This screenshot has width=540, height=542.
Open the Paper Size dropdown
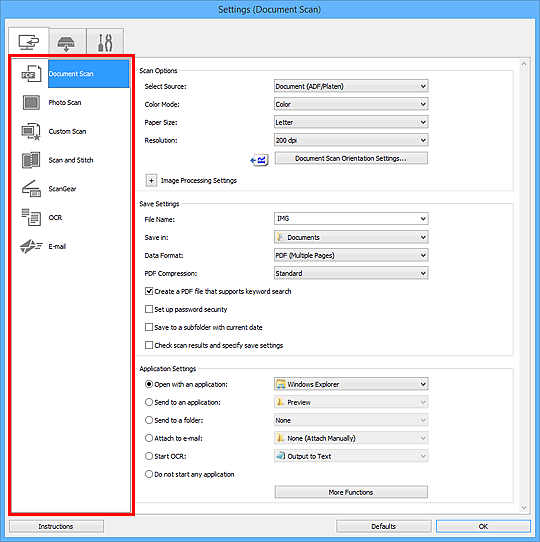[x=351, y=122]
